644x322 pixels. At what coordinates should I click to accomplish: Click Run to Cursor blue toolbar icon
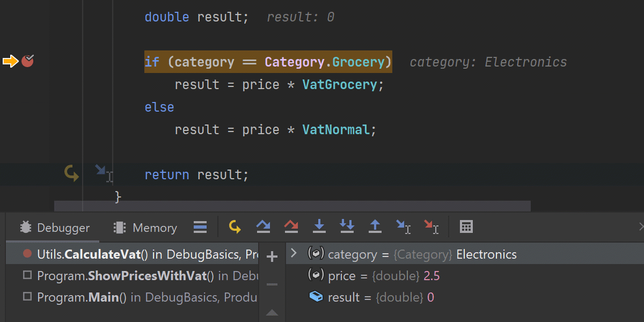pyautogui.click(x=402, y=227)
